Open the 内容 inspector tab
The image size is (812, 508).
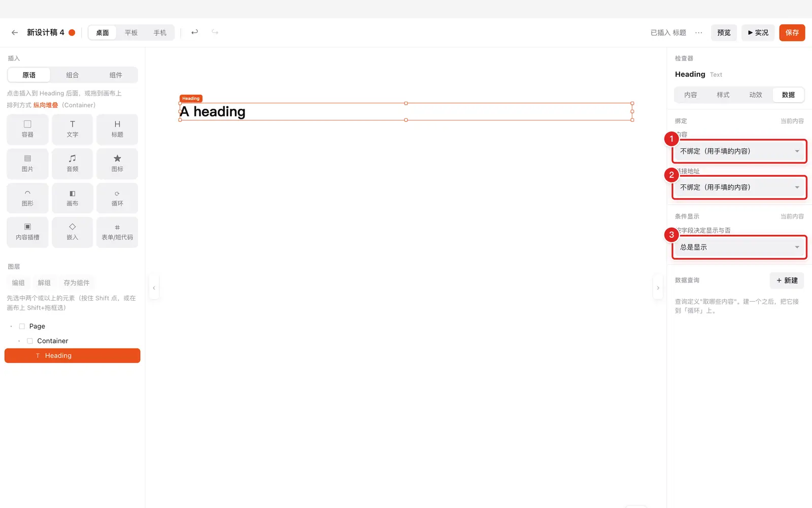coord(691,95)
